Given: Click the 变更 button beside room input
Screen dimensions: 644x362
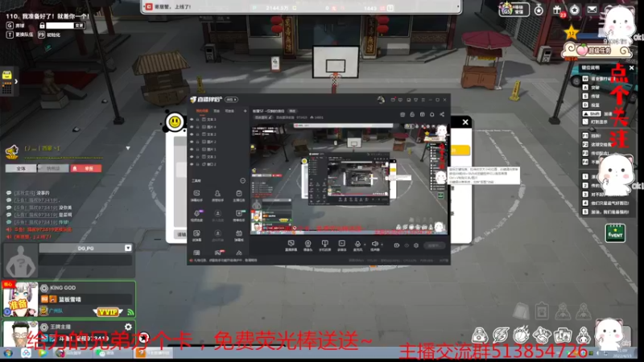Looking at the screenshot, I should click(79, 26).
